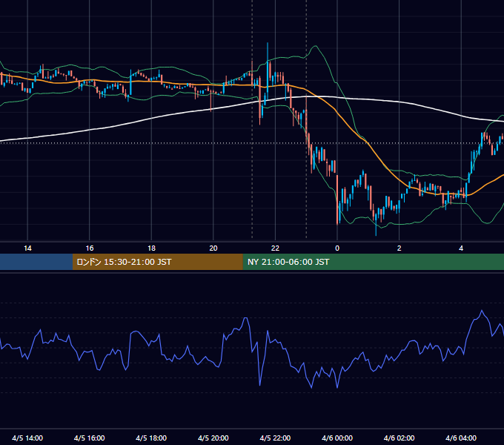504x445 pixels.
Task: Click the 4/5 14:00 date label
Action: 27,438
